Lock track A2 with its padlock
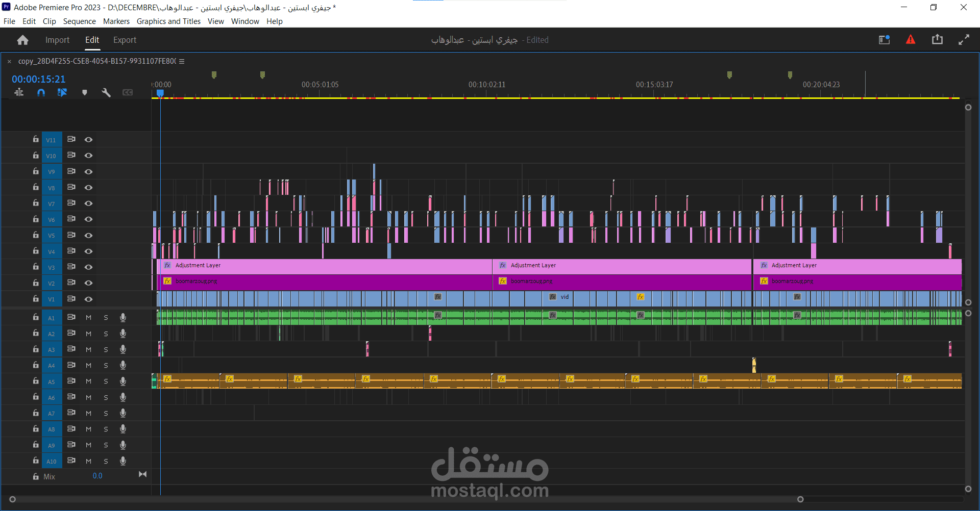Image resolution: width=980 pixels, height=511 pixels. [36, 333]
